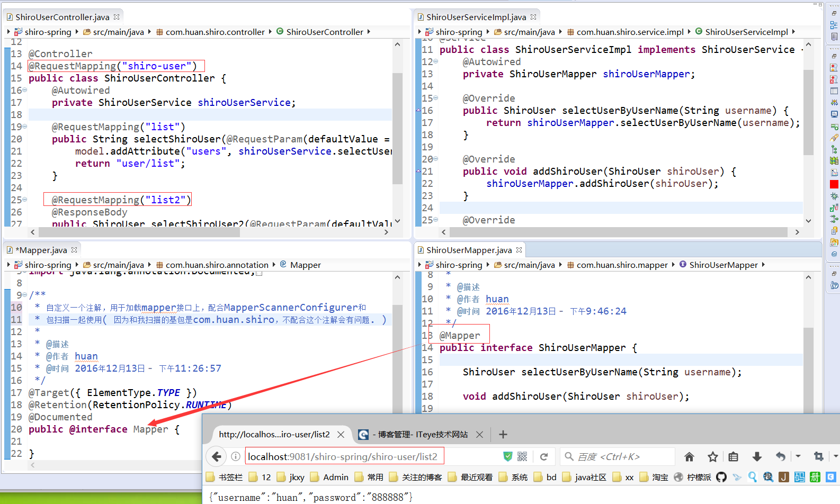Click the horizontal scrollbar thumb of ShiroUserController editor

[x=139, y=232]
